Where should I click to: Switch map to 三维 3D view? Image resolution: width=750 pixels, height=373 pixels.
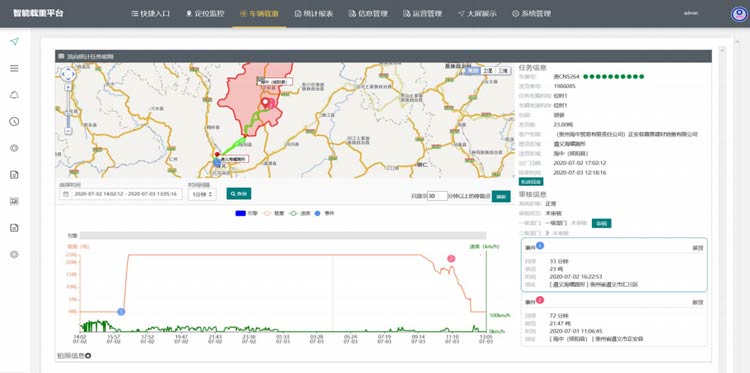(502, 70)
